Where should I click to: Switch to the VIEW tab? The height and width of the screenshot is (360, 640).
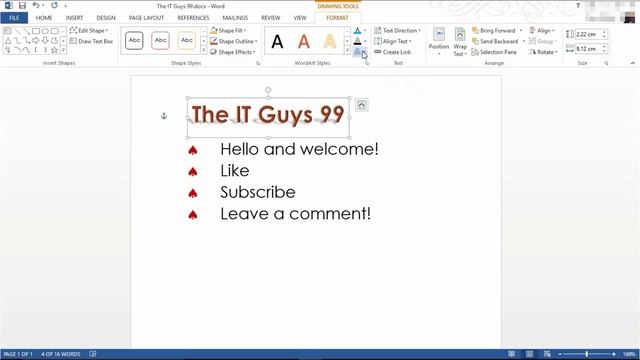point(300,18)
